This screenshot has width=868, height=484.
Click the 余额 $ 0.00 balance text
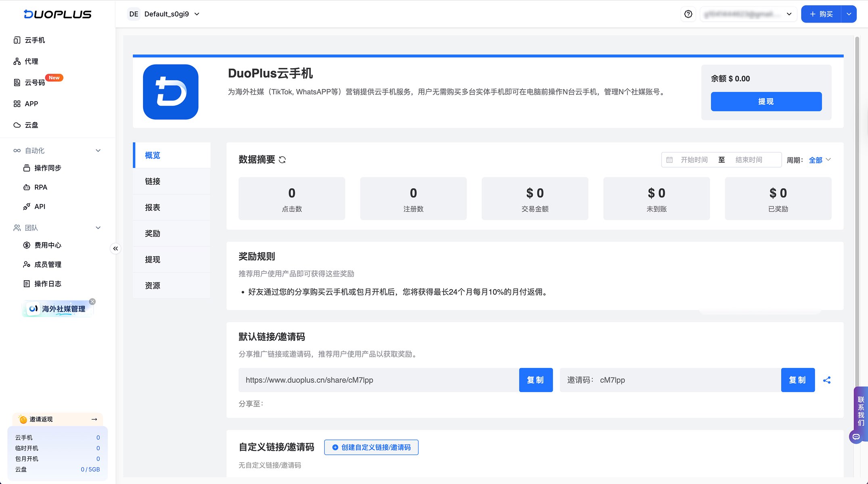tap(730, 79)
